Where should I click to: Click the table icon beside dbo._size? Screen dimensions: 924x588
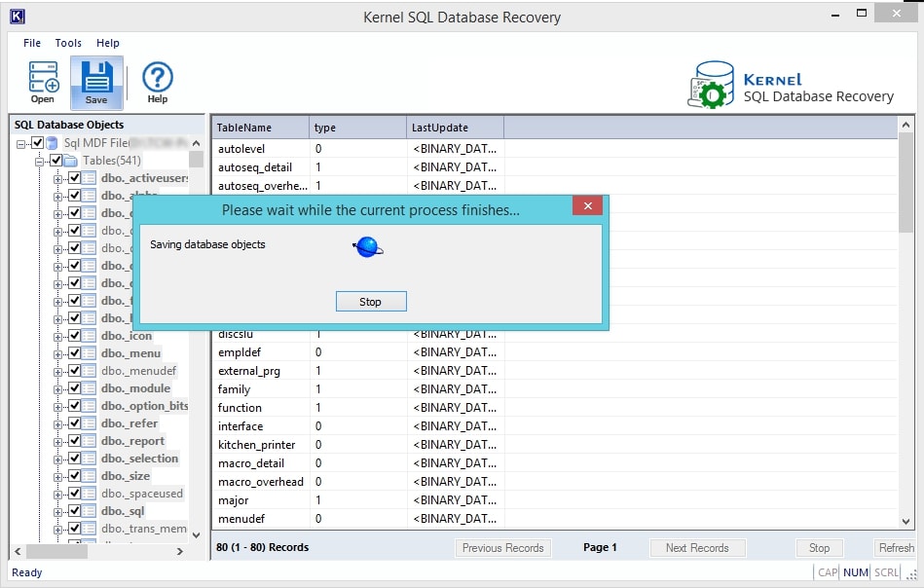[x=89, y=475]
